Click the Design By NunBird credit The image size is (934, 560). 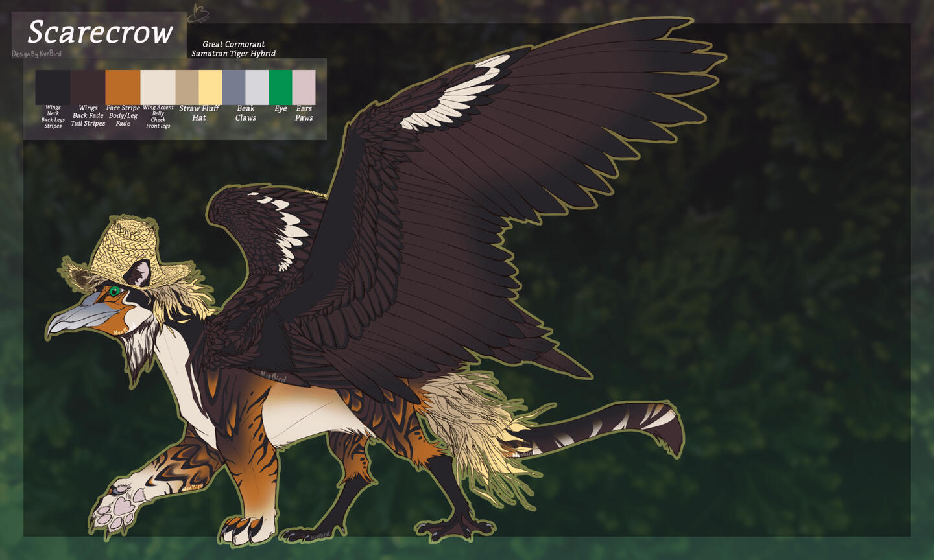coord(36,54)
